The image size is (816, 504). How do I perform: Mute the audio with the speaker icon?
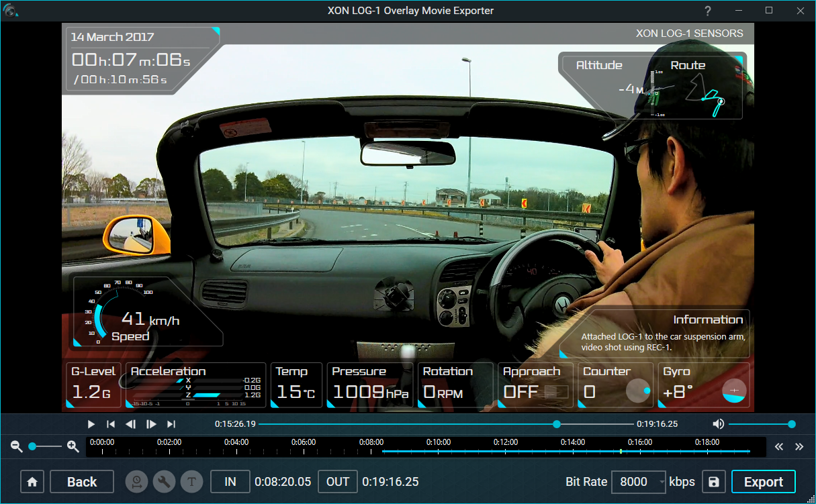[719, 423]
